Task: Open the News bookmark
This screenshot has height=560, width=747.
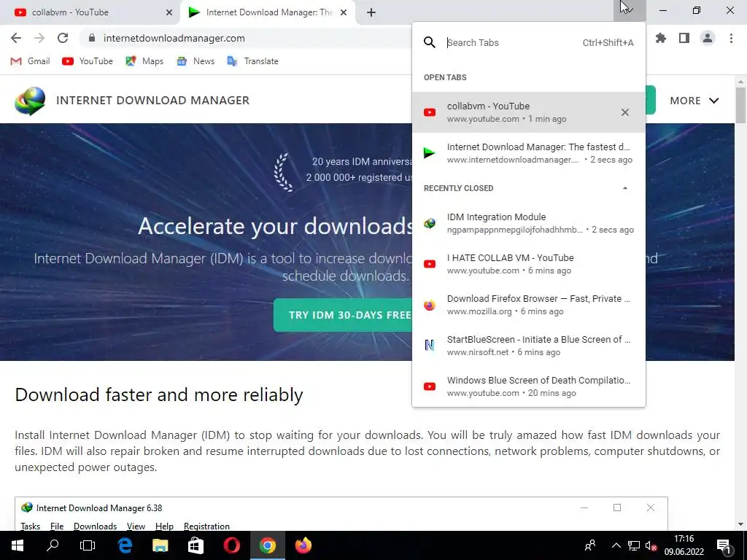Action: [196, 61]
